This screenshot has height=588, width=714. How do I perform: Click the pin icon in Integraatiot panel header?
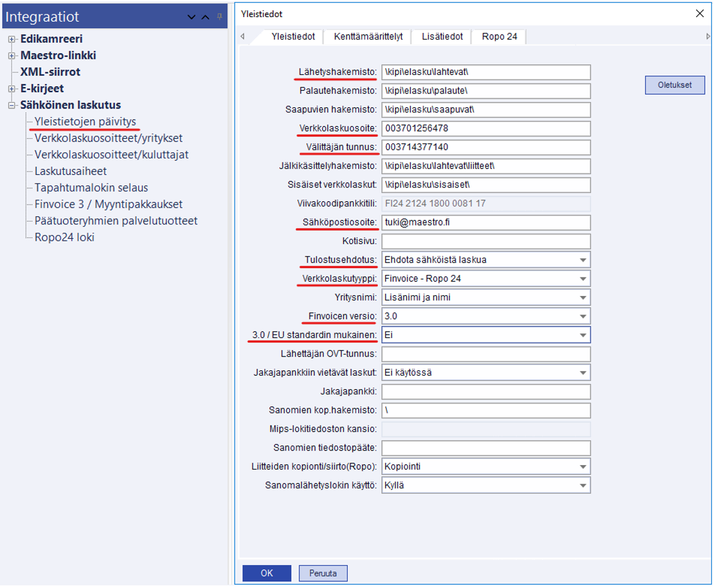click(x=220, y=16)
